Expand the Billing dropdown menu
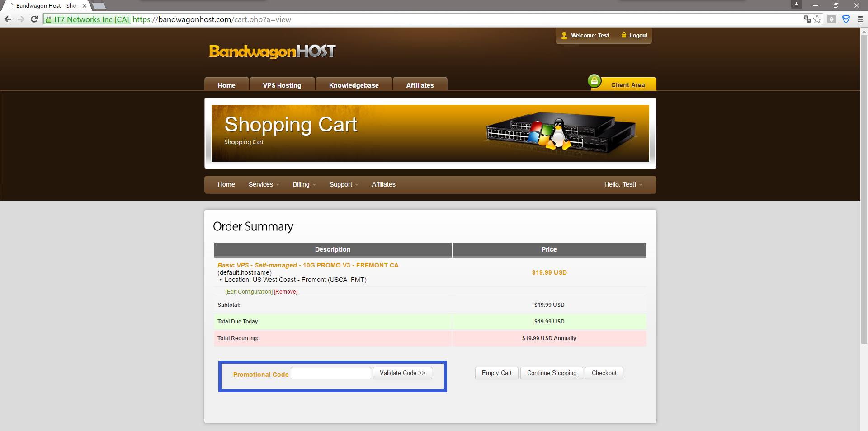The width and height of the screenshot is (868, 431). tap(304, 184)
